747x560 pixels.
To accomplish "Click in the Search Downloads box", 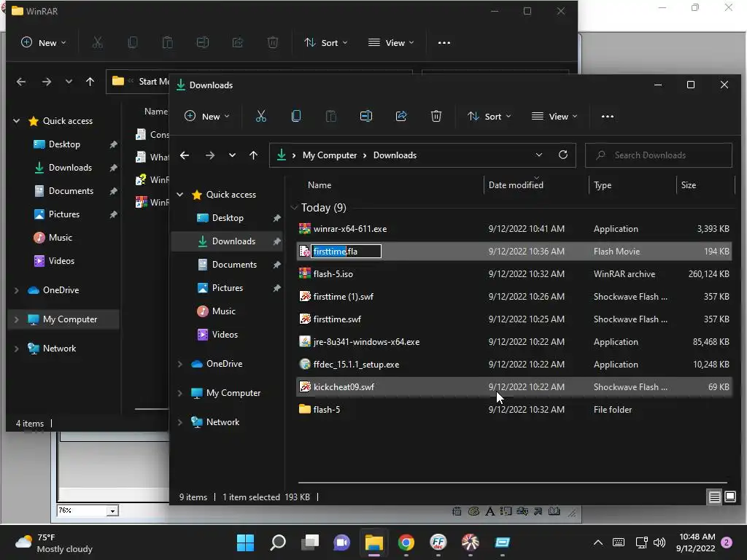I will 659,155.
